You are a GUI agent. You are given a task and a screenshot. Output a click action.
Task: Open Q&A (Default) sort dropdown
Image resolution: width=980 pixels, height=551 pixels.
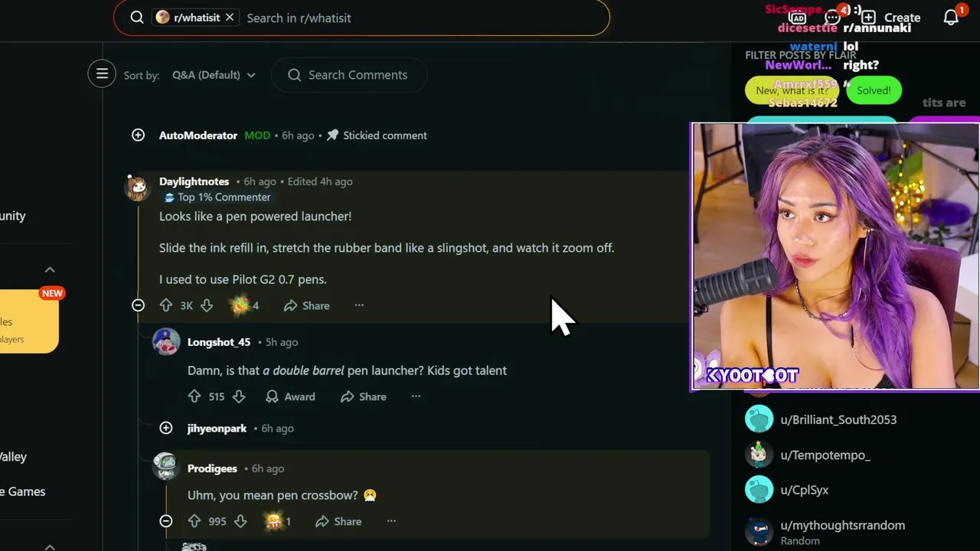pyautogui.click(x=214, y=75)
